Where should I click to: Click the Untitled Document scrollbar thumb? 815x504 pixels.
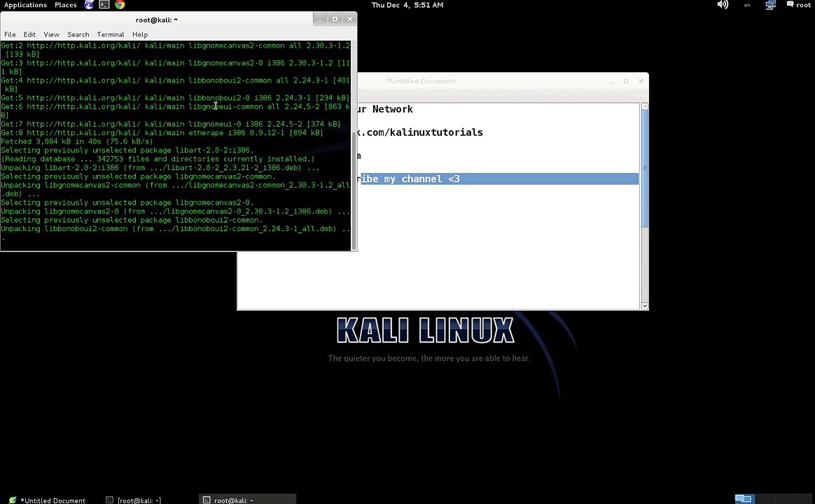pyautogui.click(x=645, y=169)
